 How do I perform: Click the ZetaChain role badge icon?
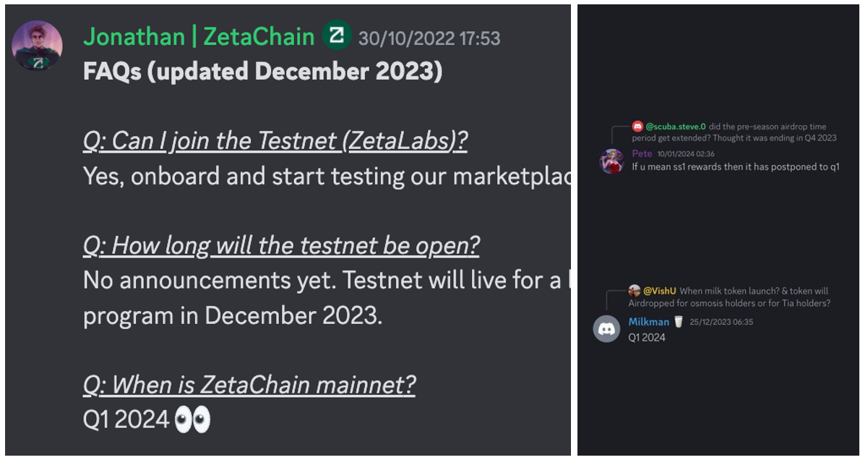337,35
